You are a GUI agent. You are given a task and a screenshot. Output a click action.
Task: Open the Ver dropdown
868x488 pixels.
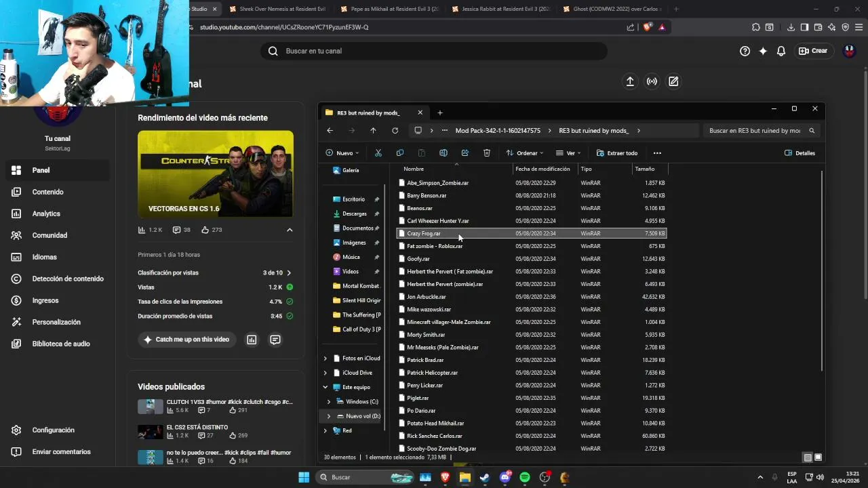569,153
